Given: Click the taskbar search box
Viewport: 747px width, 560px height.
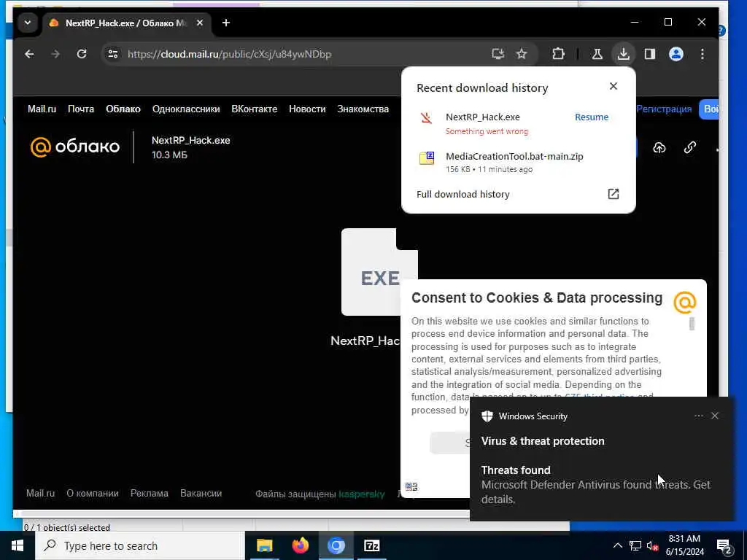Looking at the screenshot, I should (x=140, y=545).
